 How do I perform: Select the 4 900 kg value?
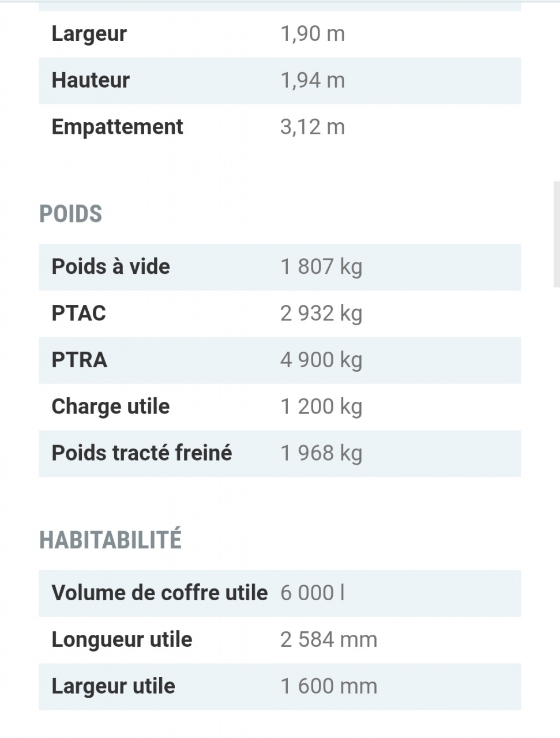tap(321, 360)
